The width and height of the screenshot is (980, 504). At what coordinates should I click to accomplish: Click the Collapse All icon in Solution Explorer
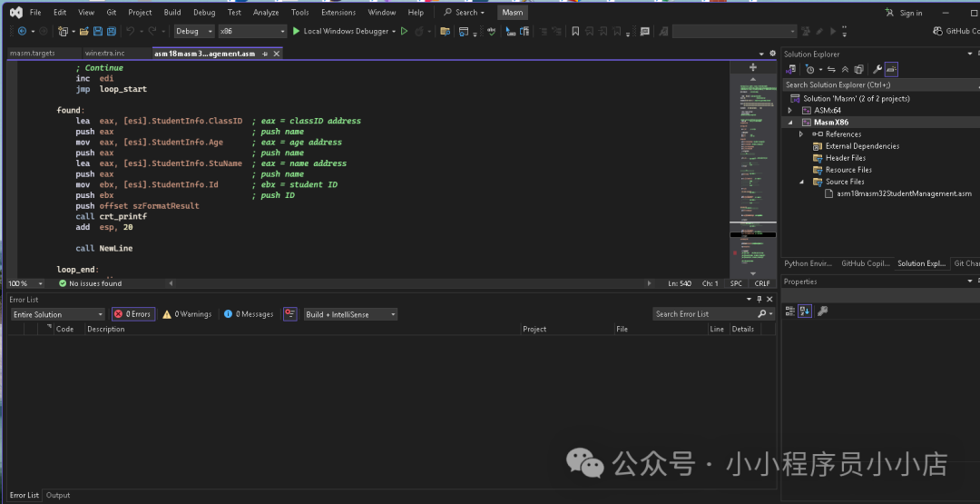[x=846, y=69]
